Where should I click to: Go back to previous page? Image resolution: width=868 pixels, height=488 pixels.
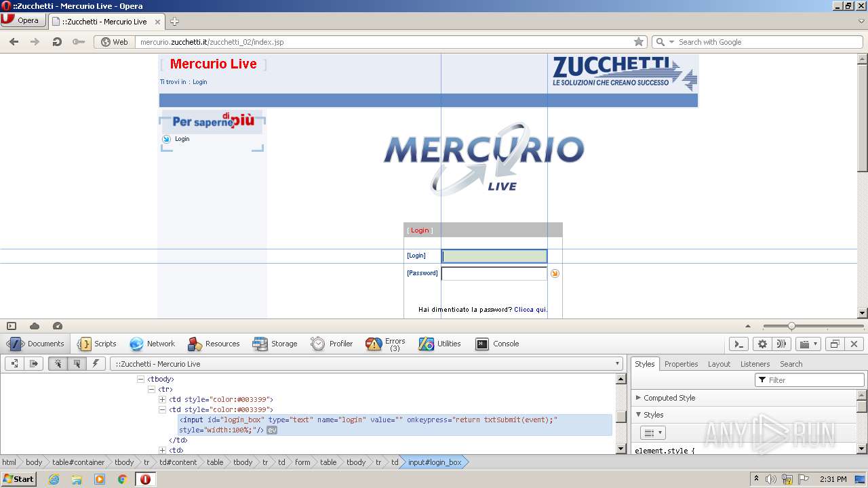(14, 42)
